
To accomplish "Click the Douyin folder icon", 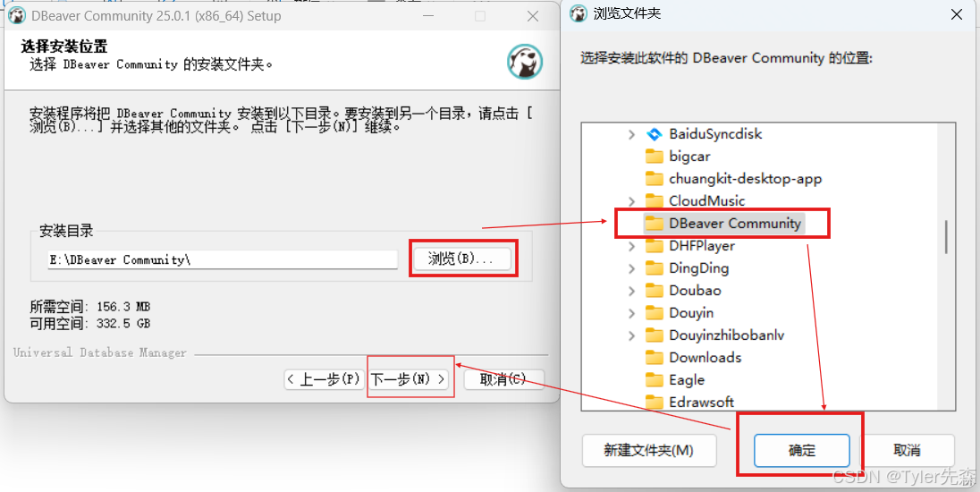I will [655, 313].
